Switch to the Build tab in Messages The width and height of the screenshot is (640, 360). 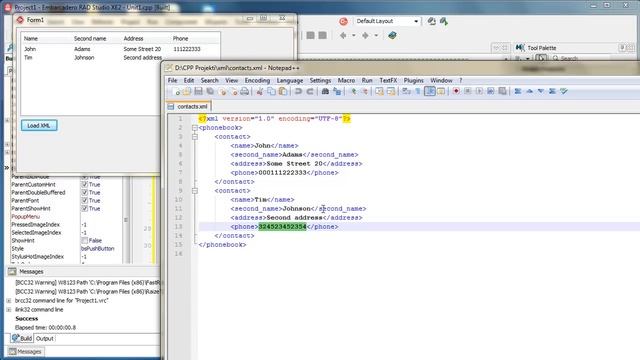[x=22, y=338]
